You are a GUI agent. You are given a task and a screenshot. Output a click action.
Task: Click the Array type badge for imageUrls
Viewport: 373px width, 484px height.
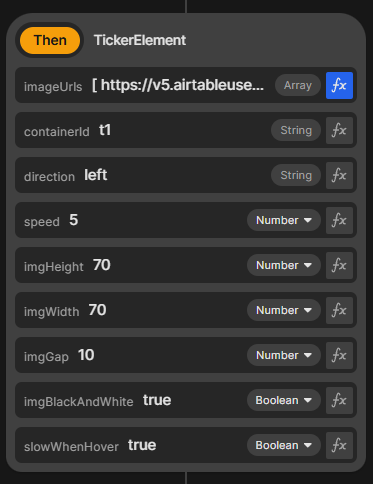298,85
